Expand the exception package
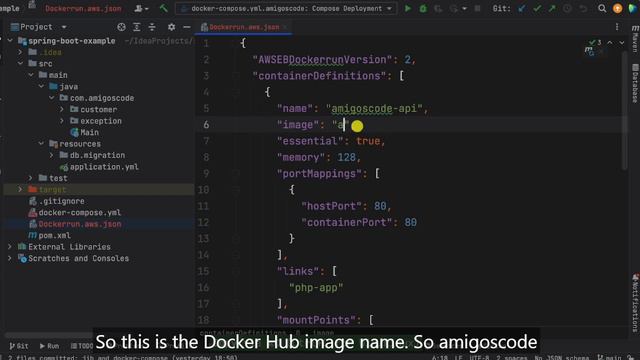Viewport: 640px width, 360px height. tap(62, 121)
